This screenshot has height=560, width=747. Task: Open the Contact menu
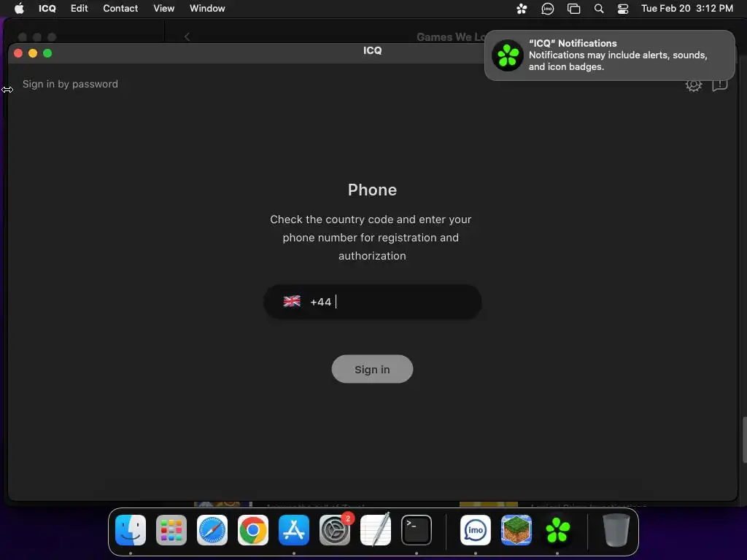pyautogui.click(x=120, y=8)
